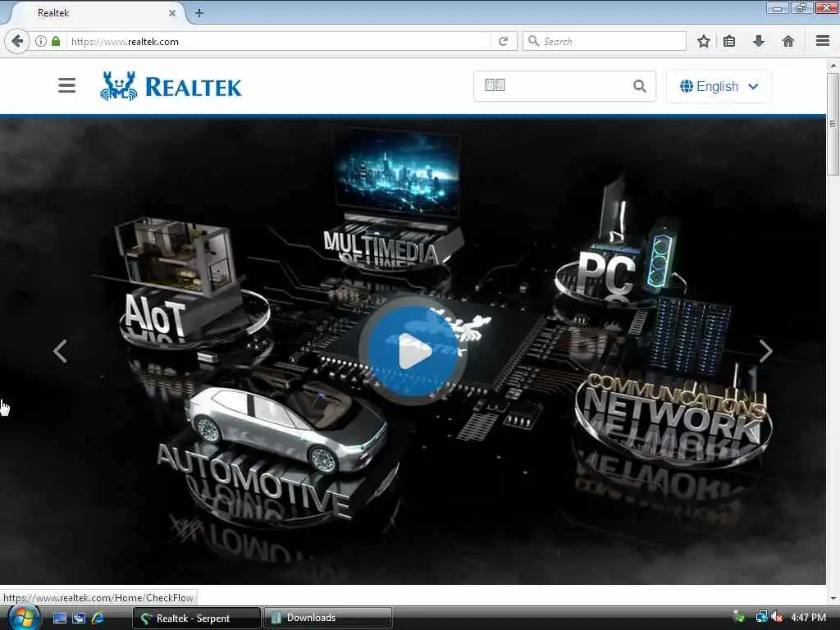Image resolution: width=840 pixels, height=630 pixels.
Task: Bookmark this page with star icon
Action: (x=703, y=41)
